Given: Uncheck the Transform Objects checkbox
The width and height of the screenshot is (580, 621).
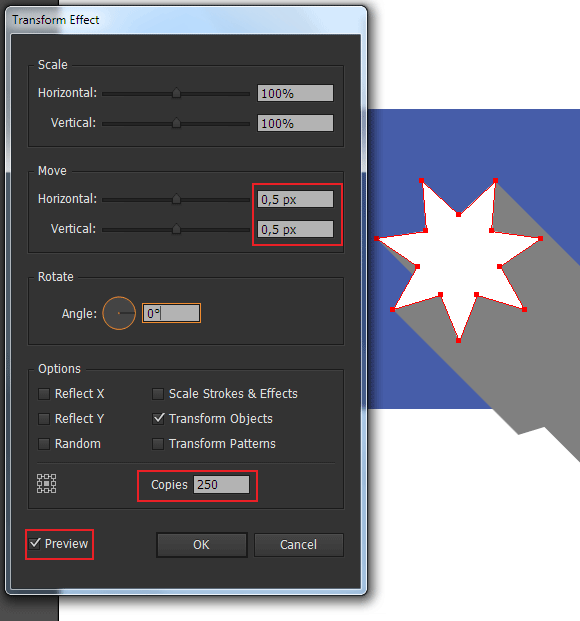Looking at the screenshot, I should point(158,419).
